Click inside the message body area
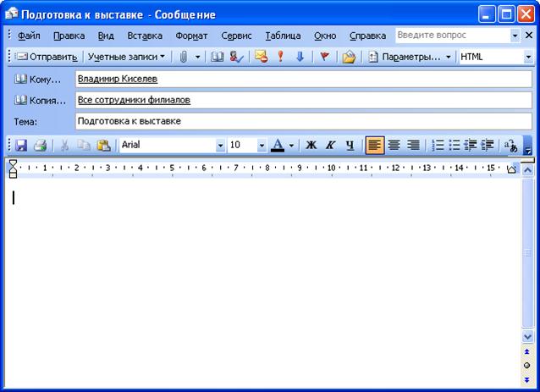Screen dimensions: 540x392 click(262, 283)
